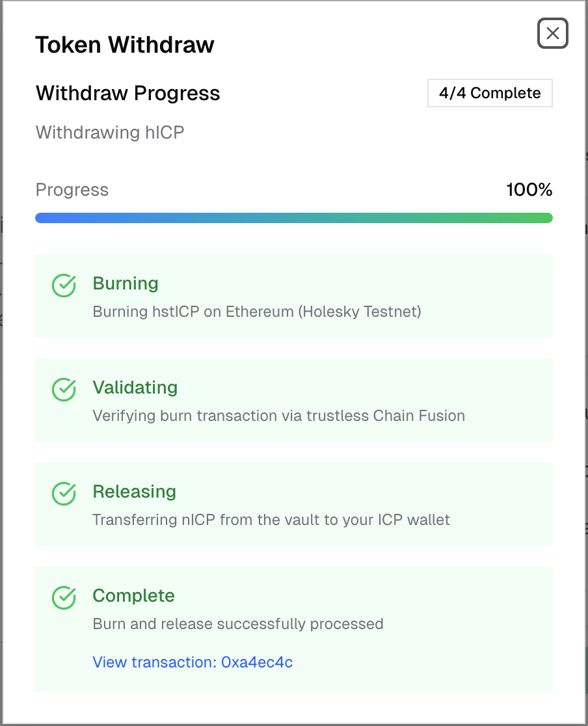
Task: Select the Validating step title
Action: coord(135,388)
